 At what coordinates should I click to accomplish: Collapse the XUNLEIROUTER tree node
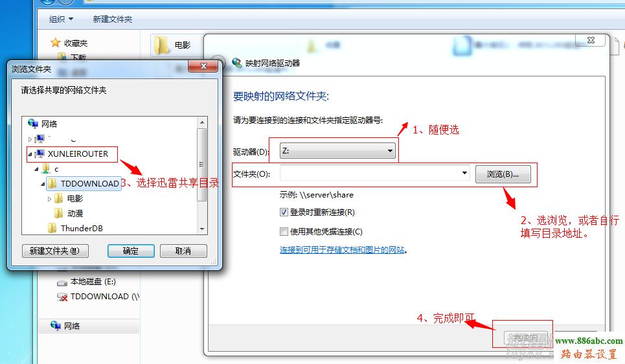30,154
